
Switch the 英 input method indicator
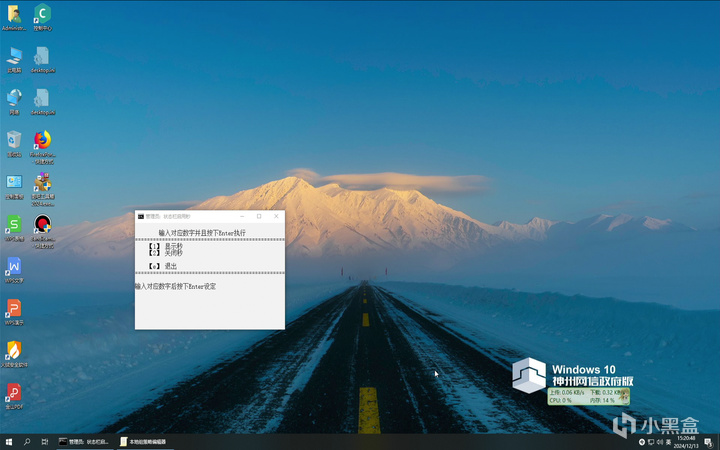point(669,442)
